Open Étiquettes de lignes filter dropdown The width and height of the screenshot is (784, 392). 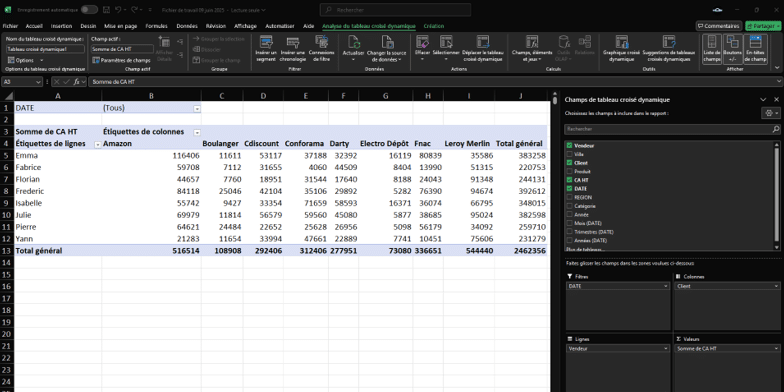pos(98,144)
